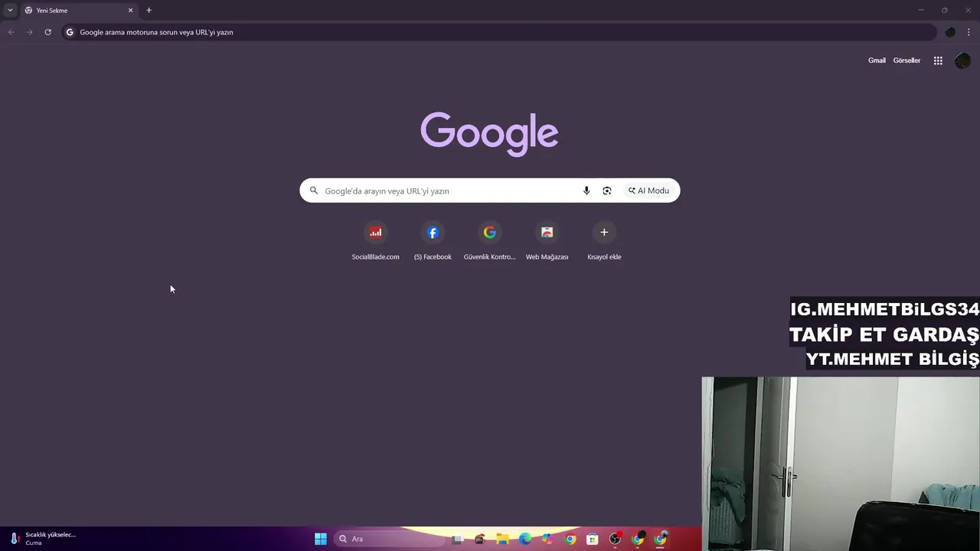The height and width of the screenshot is (551, 980).
Task: Go back with the back arrow
Action: point(11,32)
